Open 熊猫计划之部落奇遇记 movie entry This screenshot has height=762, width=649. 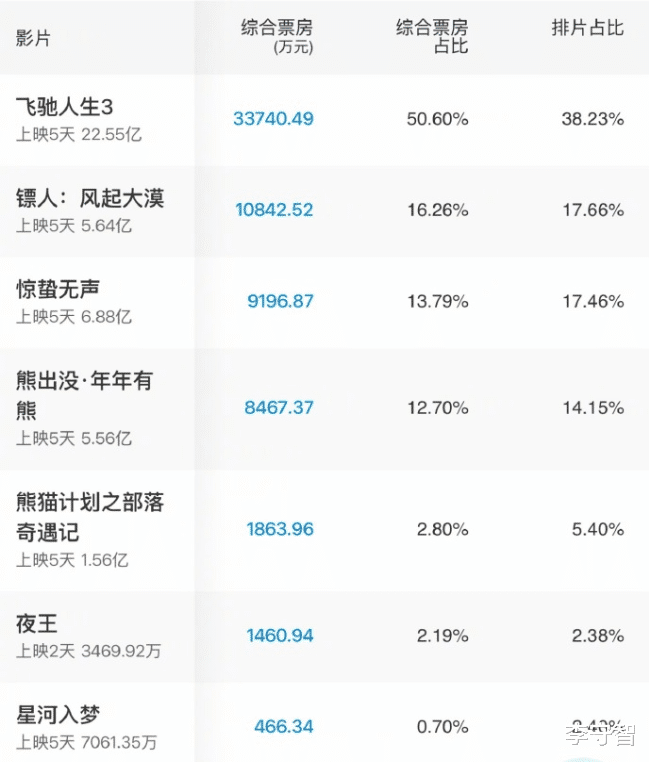pos(90,515)
